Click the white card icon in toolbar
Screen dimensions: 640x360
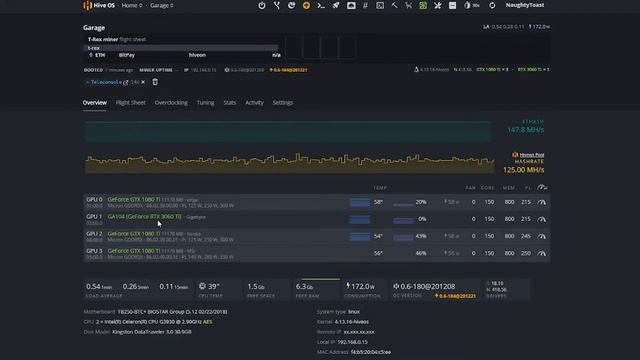pos(452,5)
